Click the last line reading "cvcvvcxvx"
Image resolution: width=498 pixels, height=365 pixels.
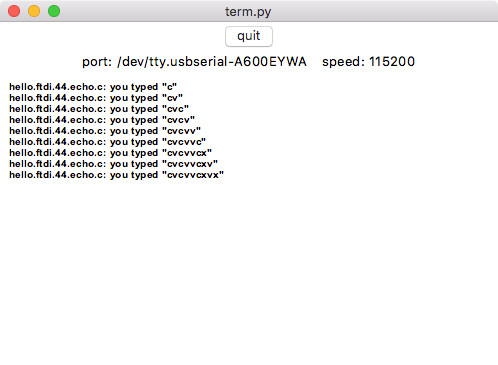(117, 175)
